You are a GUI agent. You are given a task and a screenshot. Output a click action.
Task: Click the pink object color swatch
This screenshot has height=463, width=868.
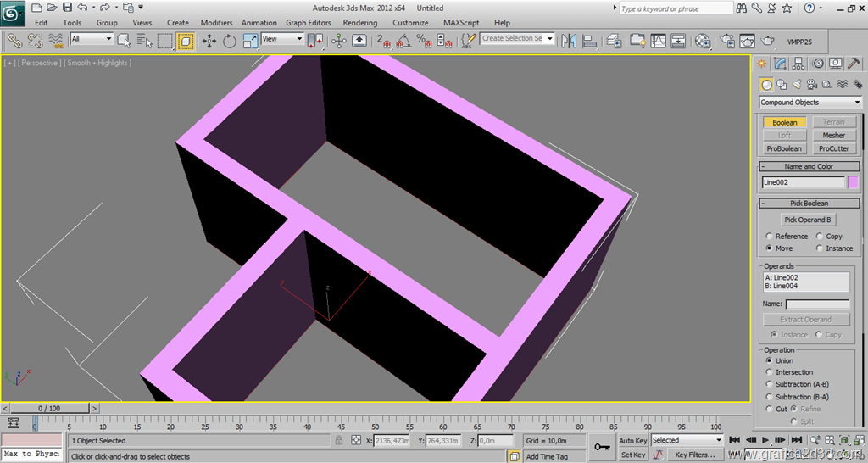click(853, 182)
